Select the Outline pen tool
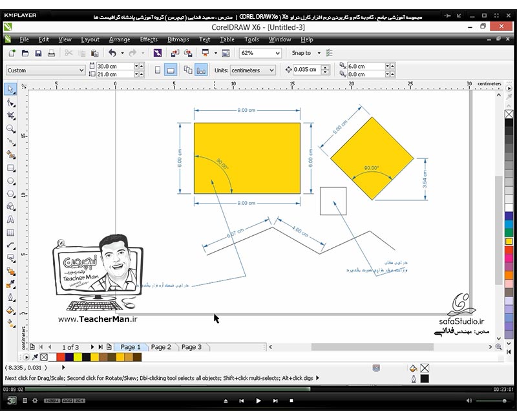 [10, 297]
